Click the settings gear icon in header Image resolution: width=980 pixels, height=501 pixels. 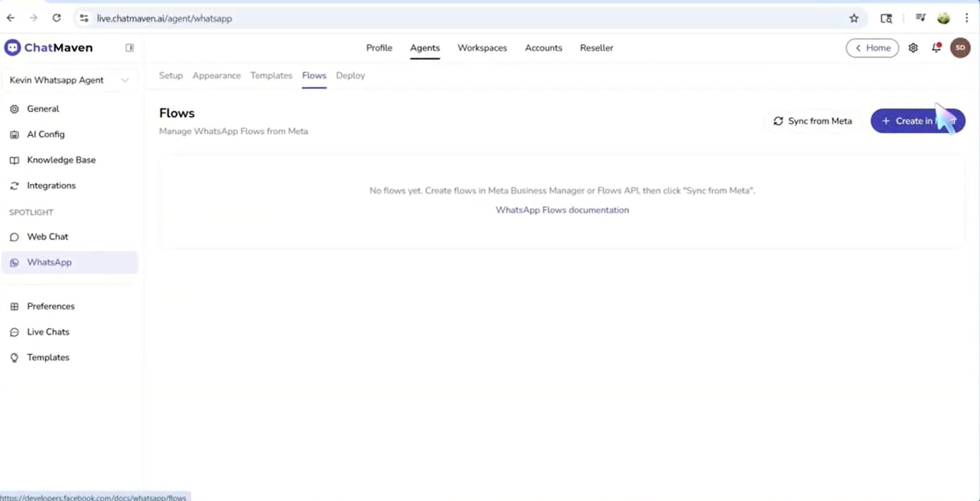coord(913,48)
